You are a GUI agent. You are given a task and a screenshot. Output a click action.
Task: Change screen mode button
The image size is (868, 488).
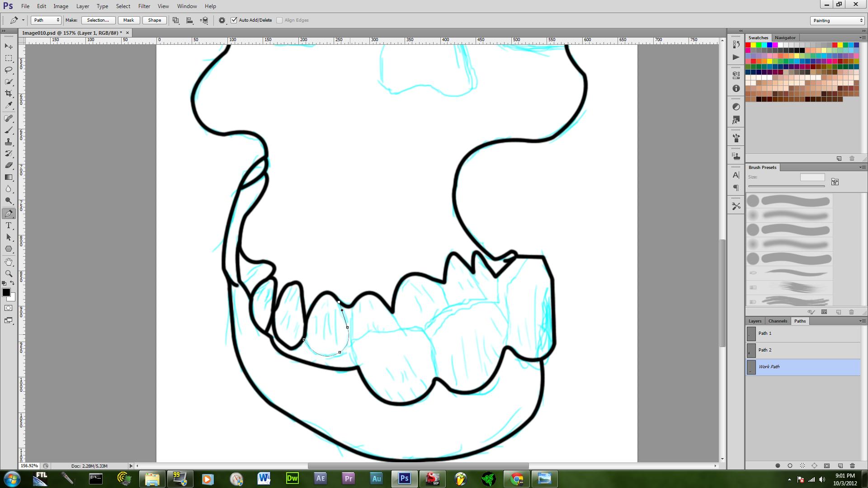pos(9,321)
